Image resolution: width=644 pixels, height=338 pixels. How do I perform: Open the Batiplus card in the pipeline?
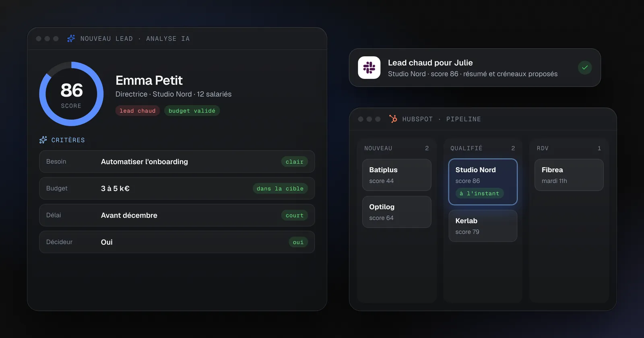click(x=397, y=175)
